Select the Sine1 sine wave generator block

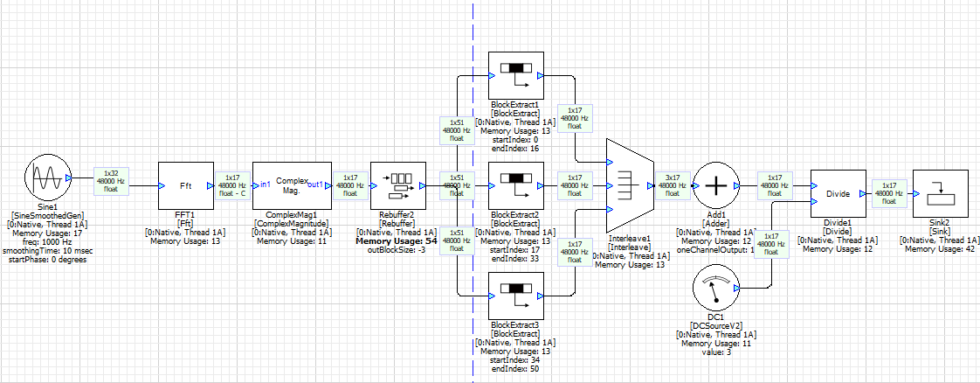click(x=46, y=185)
